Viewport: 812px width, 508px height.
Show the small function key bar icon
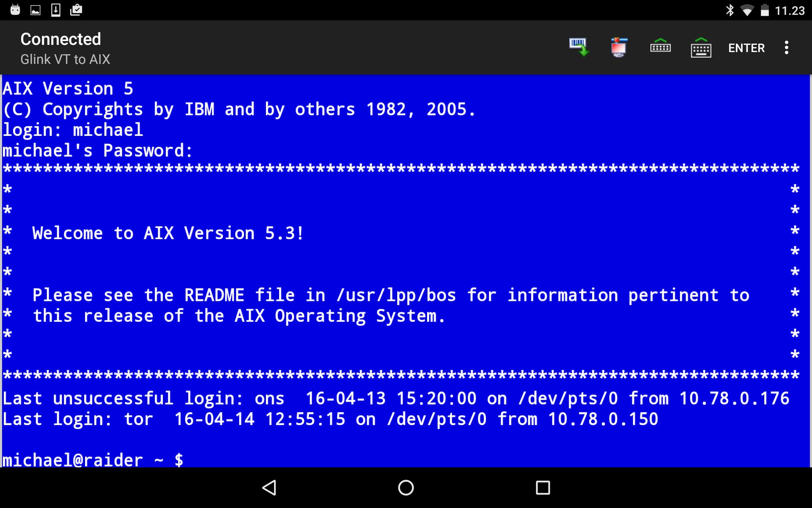pyautogui.click(x=660, y=47)
